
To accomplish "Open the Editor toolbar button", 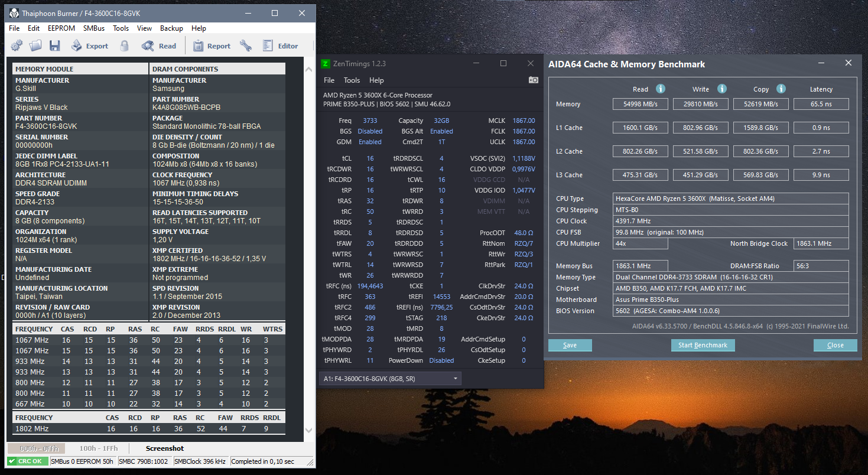I will 280,45.
